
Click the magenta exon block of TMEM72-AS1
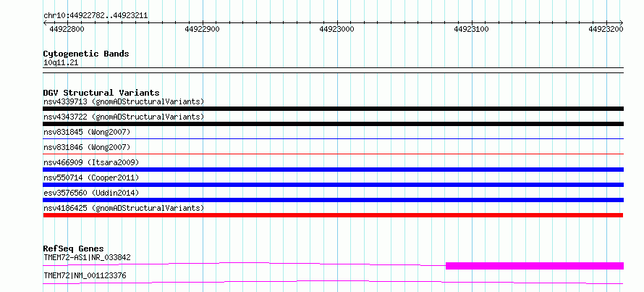535,266
